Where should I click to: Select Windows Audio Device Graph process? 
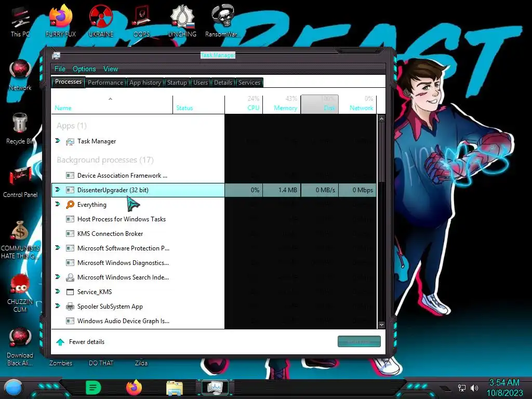(214, 321)
